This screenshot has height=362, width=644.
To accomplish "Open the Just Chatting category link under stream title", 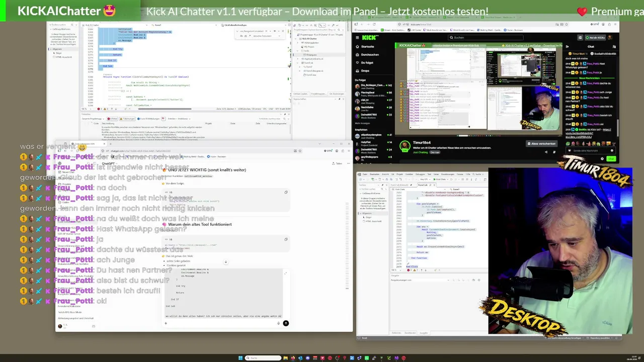I will pyautogui.click(x=419, y=152).
